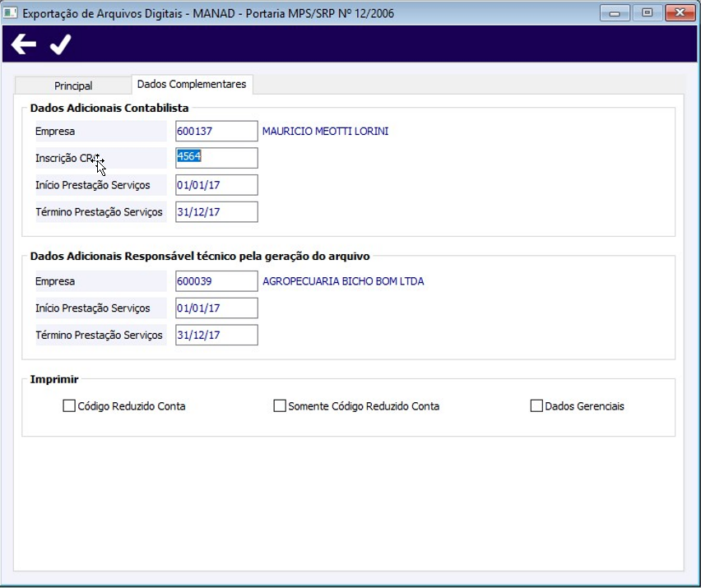Edit Responsável técnico Início Prestação Serviços date
Screen dimensions: 701x588
(216, 308)
